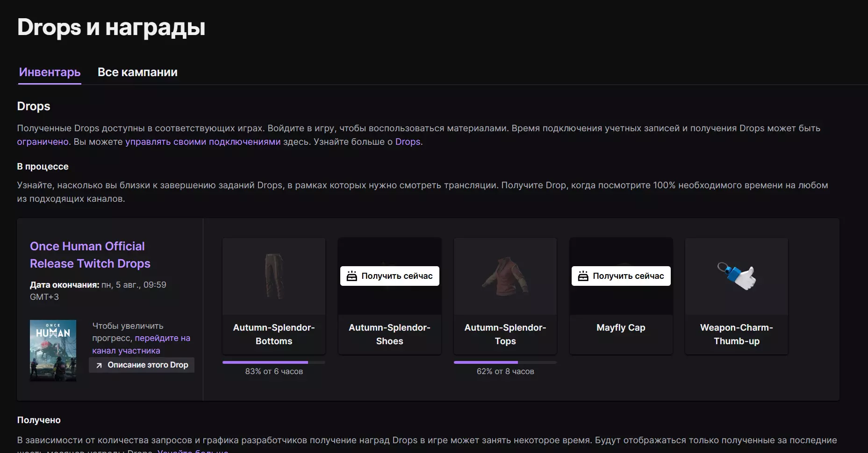Click the Drops learn-more link after 'Узнайте больше о'

coord(408,142)
